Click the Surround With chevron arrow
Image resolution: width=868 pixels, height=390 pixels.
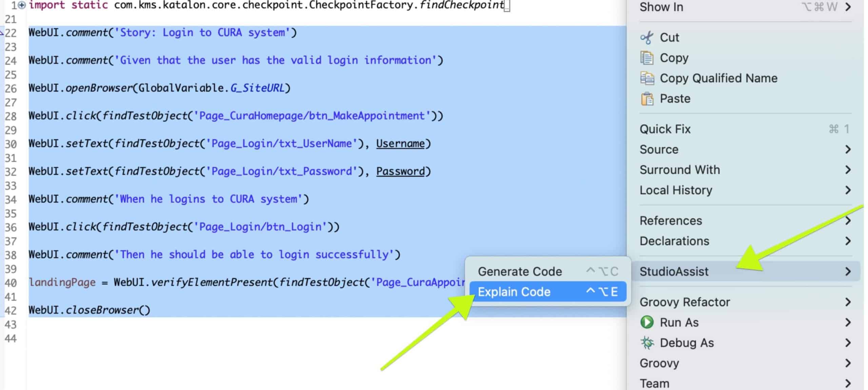(x=848, y=170)
